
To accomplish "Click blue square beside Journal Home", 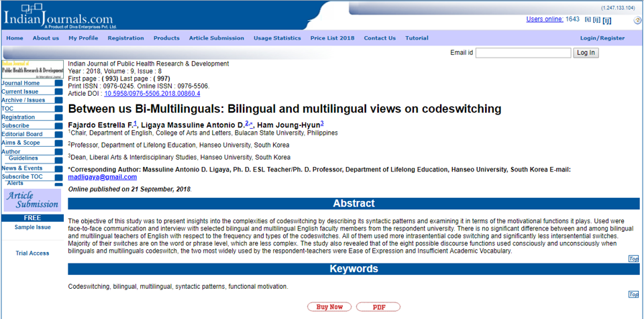I will pos(59,83).
